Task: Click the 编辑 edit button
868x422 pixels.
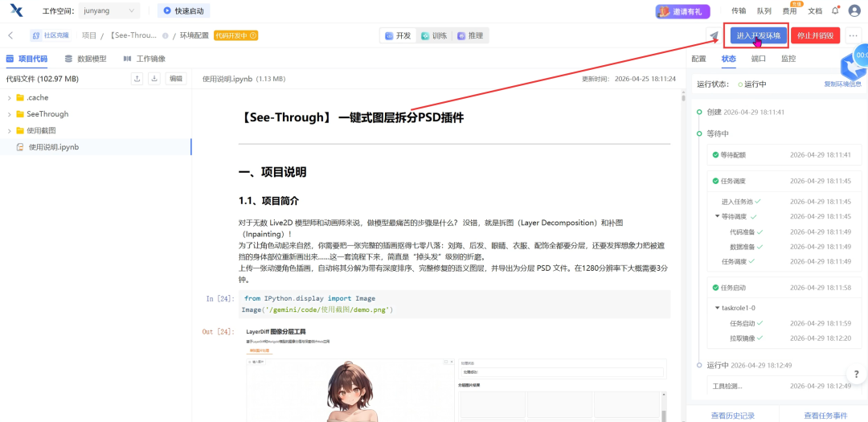Action: pyautogui.click(x=176, y=79)
